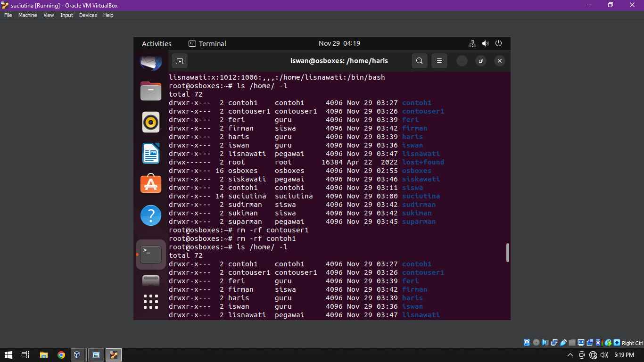The height and width of the screenshot is (362, 644).
Task: Open the Ubuntu power menu icon
Action: point(499,43)
